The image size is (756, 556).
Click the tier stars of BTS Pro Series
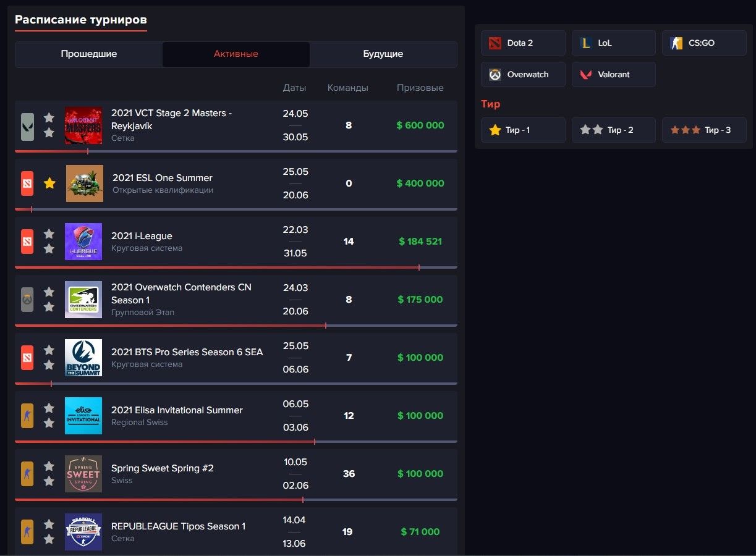[x=49, y=358]
